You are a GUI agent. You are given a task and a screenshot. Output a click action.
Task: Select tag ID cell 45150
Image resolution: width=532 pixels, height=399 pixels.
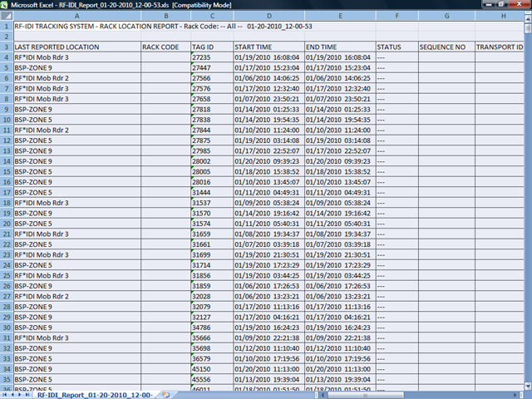[212, 369]
